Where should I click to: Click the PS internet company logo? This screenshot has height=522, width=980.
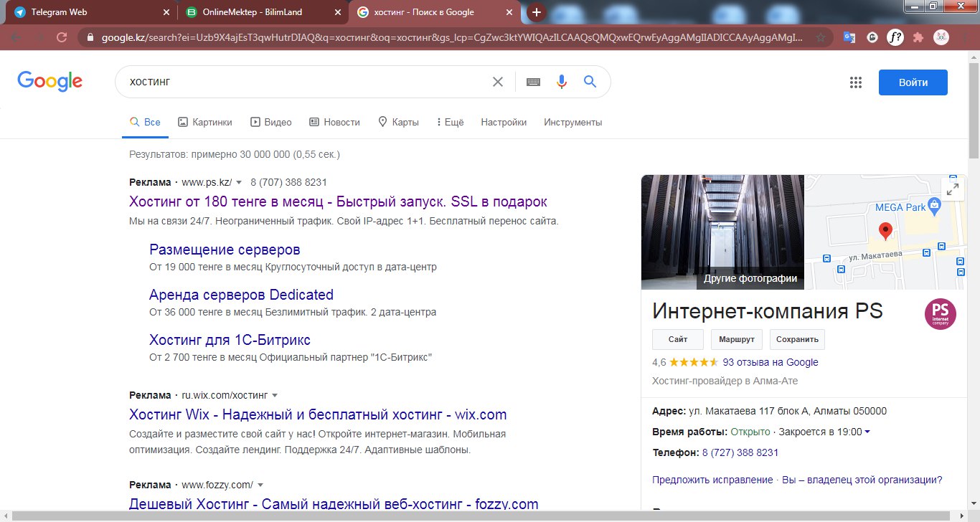point(941,313)
